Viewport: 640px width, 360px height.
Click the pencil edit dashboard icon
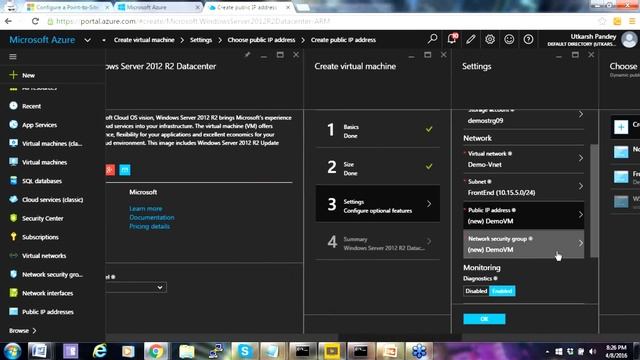click(471, 39)
